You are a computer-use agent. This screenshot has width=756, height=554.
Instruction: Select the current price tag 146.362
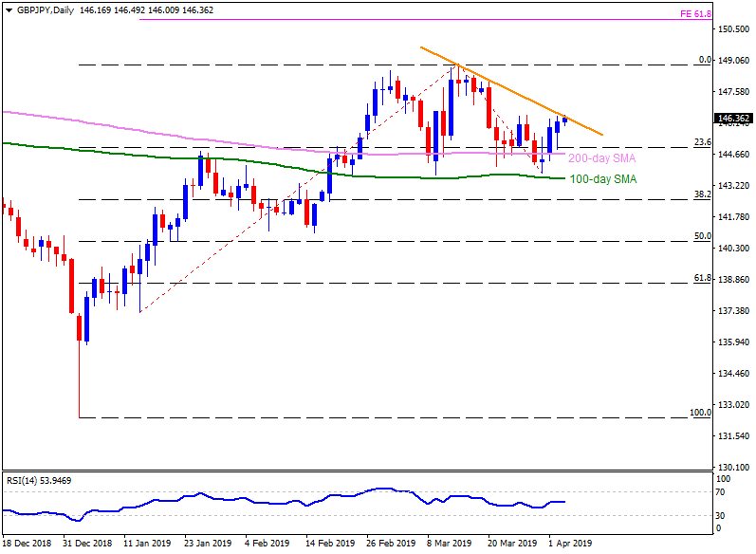coord(733,120)
